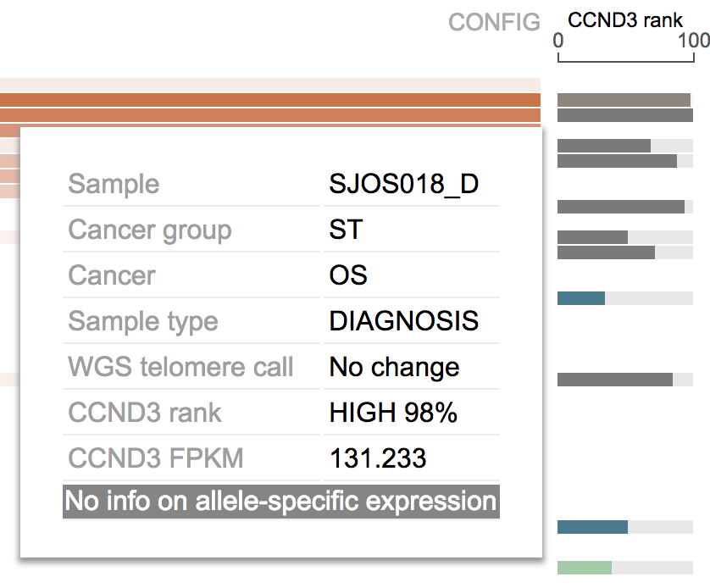Click the WGS telomere call row
710x588 pixels.
pyautogui.click(x=281, y=367)
